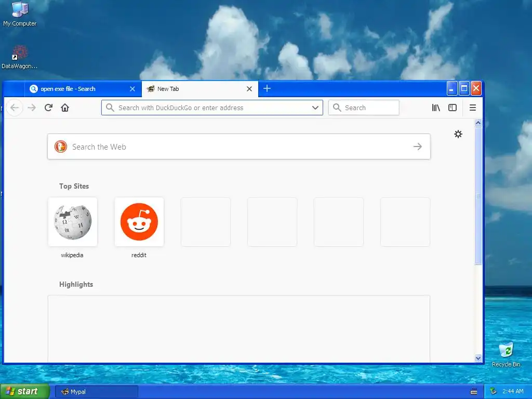Viewport: 532px width, 399px height.
Task: Click magnifier icon in toolbar search box
Action: tap(337, 108)
